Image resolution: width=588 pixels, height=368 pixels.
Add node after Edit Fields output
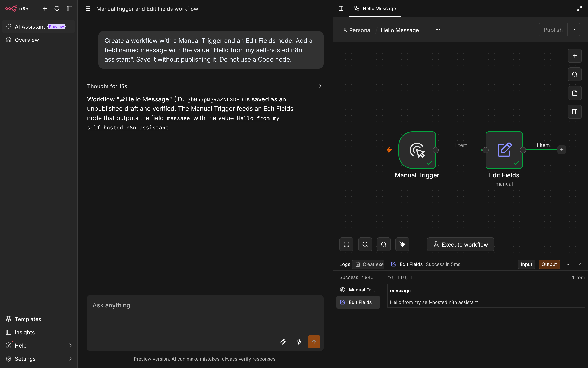click(x=562, y=150)
